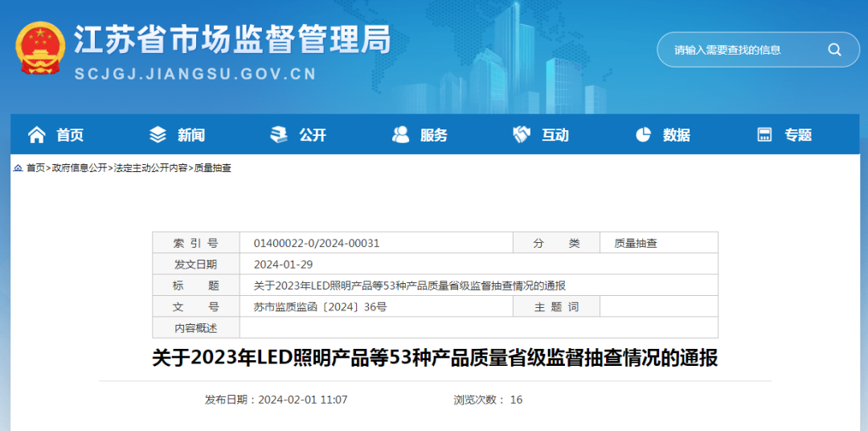Screen dimensions: 868x431
Task: Click the small breadcrumb home icon
Action: (18, 168)
